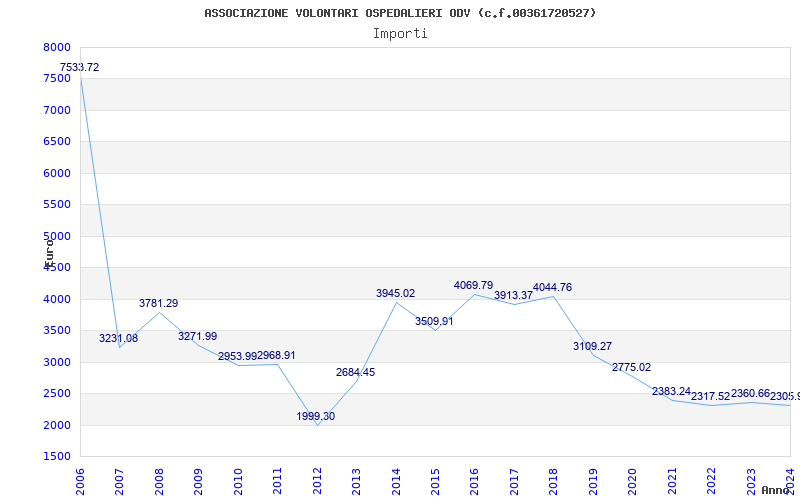Viewport: 800px width, 500px height.
Task: Select the 3271.99 data label
Action: pyautogui.click(x=197, y=337)
